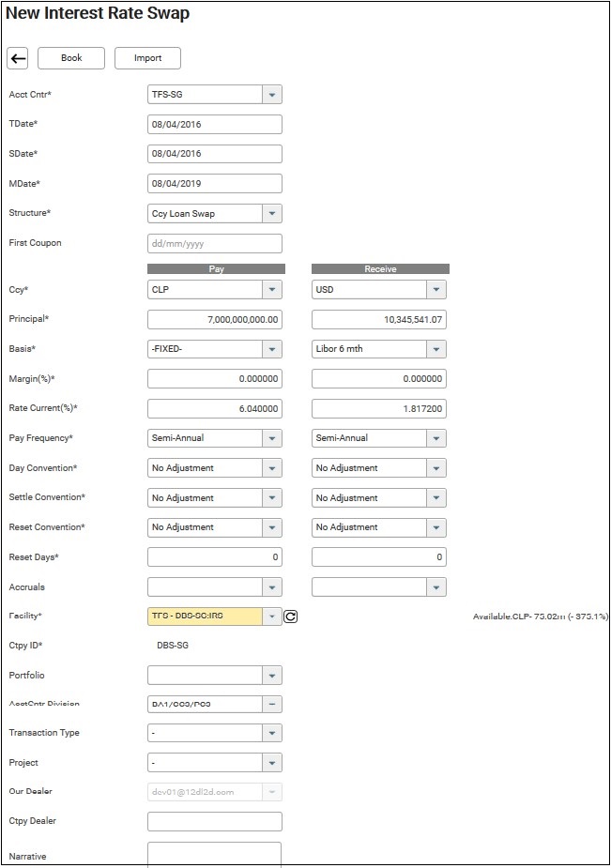Open the Facility dropdown arrow
This screenshot has height=868, width=611.
pos(270,617)
